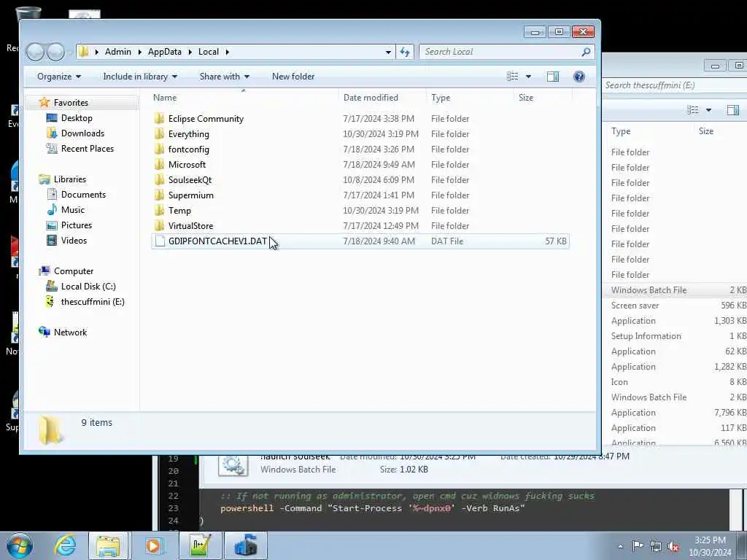This screenshot has width=747, height=560.
Task: Open Pictures library in the navigation pane
Action: click(x=76, y=225)
